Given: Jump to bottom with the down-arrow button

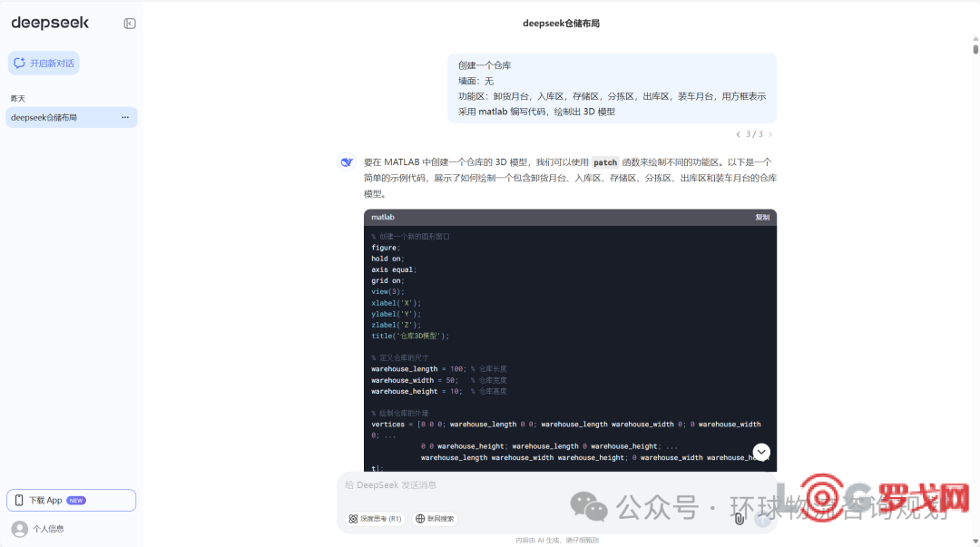Looking at the screenshot, I should (761, 452).
